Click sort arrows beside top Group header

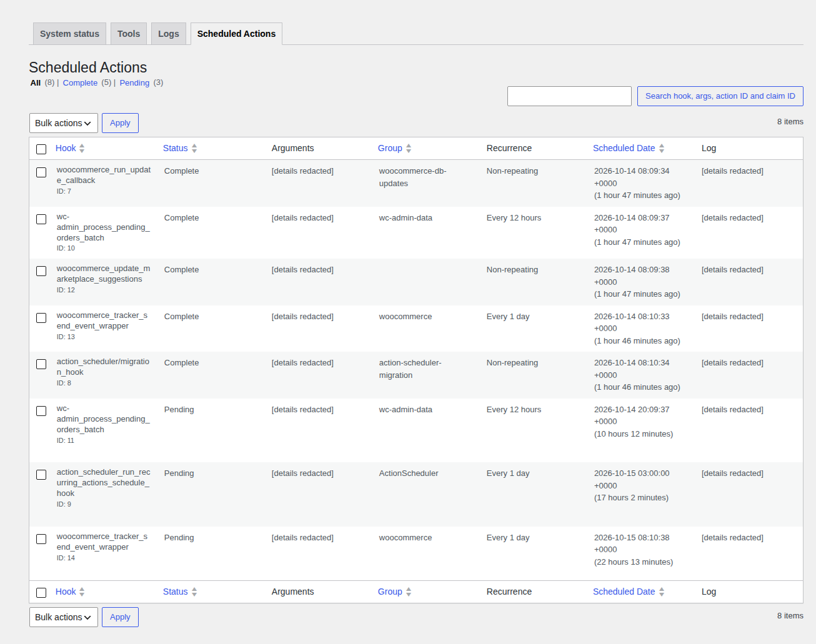coord(409,149)
